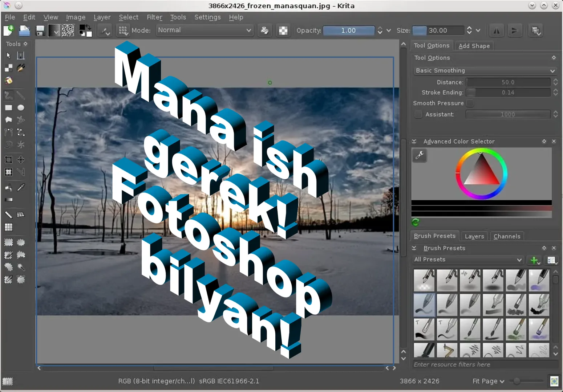Select the shape handling arrow tool

pyautogui.click(x=8, y=56)
